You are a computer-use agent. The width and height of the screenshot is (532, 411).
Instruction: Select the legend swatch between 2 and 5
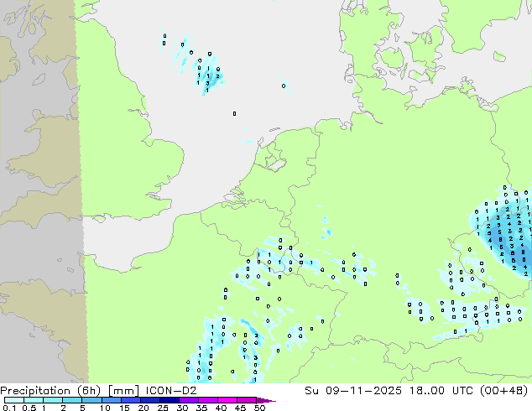tap(72, 400)
